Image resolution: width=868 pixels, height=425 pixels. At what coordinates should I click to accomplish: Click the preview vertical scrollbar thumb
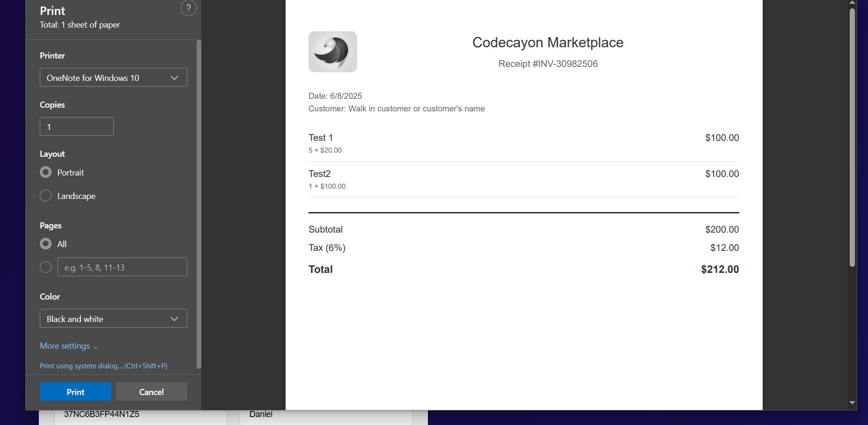pos(853,138)
